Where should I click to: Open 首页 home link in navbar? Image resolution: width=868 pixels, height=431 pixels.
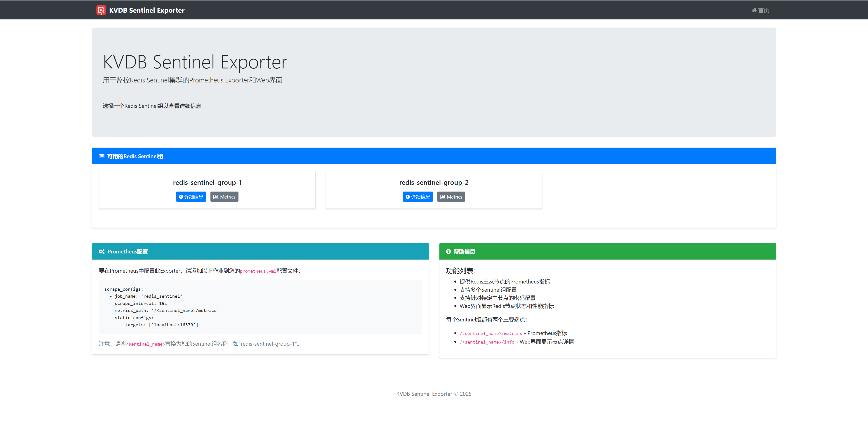click(763, 10)
